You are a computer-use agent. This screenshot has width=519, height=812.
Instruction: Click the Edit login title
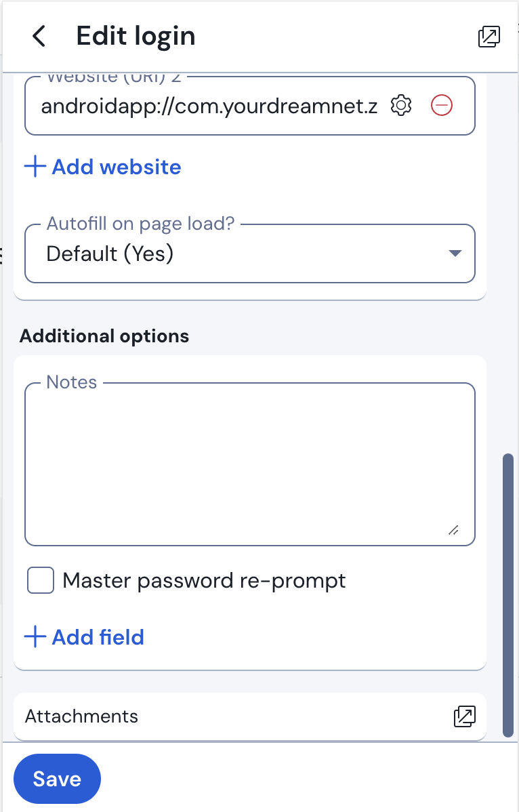(x=136, y=37)
